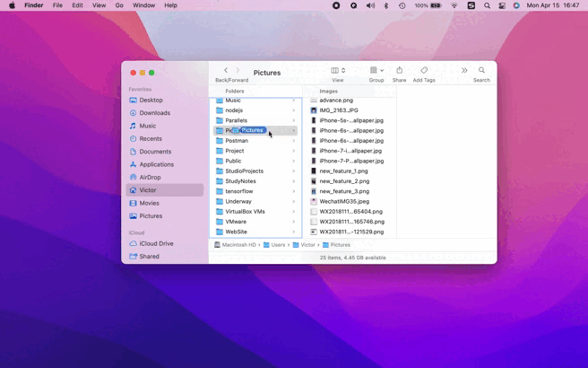Open Spotlight search in menu bar

(x=487, y=5)
